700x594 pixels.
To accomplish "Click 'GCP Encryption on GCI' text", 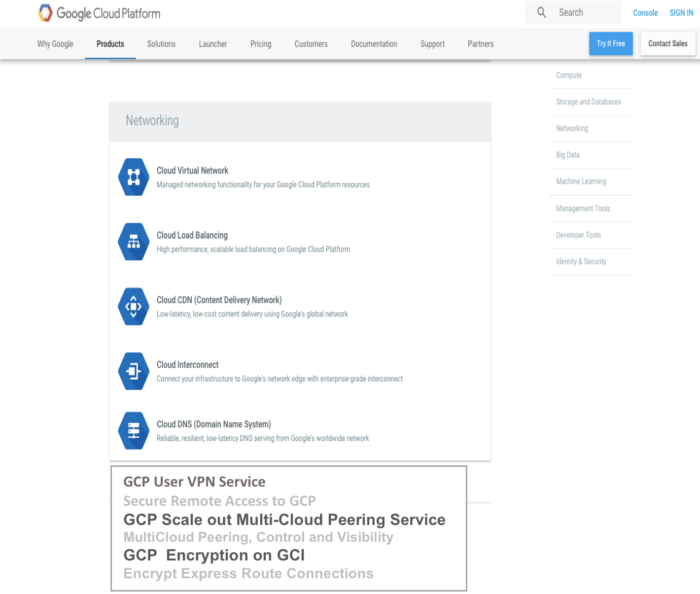I will click(214, 555).
